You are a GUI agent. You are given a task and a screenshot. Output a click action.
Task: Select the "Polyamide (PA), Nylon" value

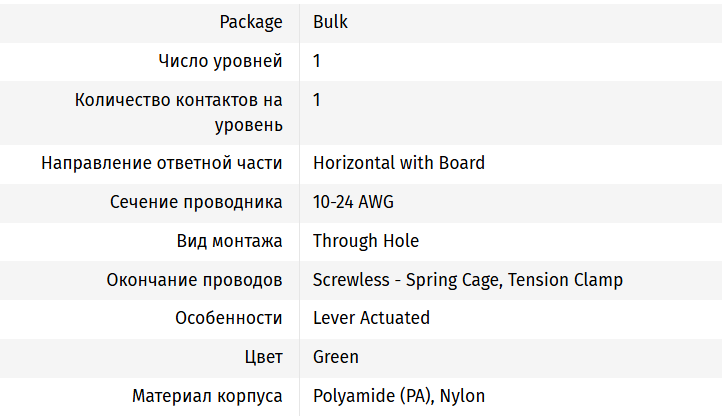[399, 396]
